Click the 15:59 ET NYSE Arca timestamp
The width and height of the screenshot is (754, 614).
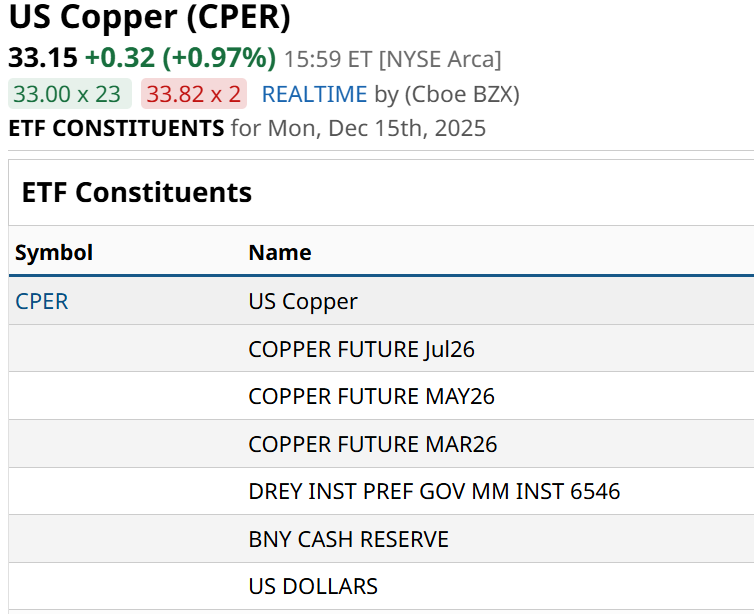[x=393, y=59]
